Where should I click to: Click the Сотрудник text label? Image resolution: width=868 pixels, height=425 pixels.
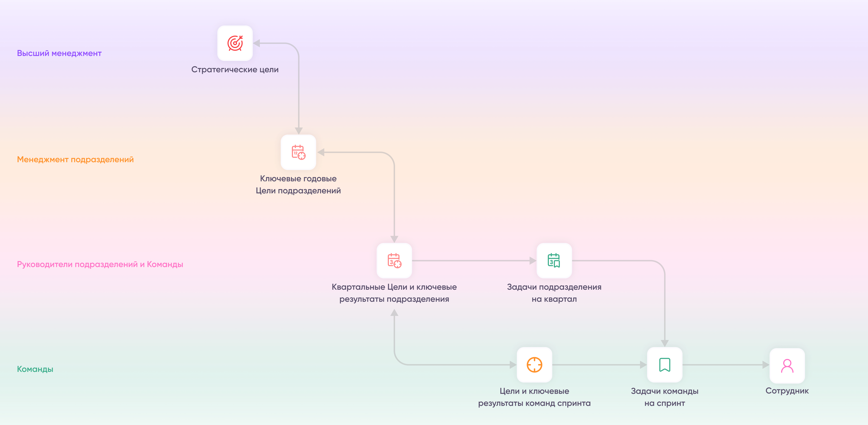[787, 391]
